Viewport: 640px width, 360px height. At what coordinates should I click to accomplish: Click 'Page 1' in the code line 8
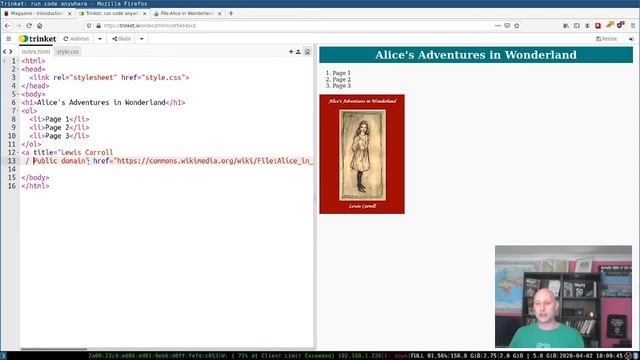point(57,119)
